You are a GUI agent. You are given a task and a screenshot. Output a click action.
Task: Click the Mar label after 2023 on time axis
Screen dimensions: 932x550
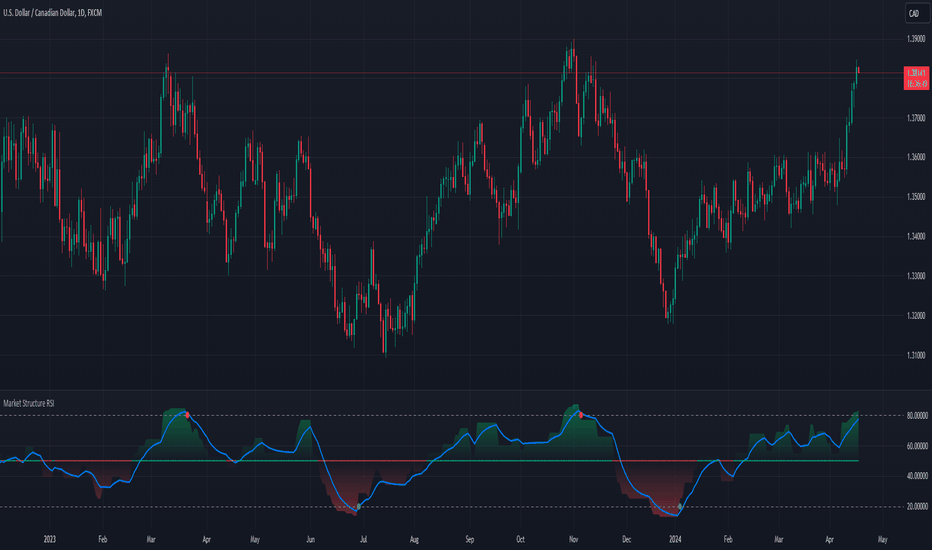[151, 539]
